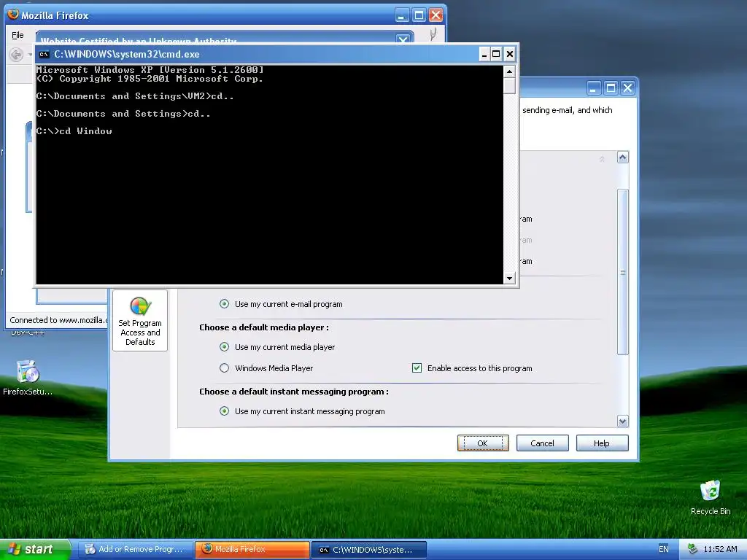
Task: Click the OK button in the defaults dialog
Action: pos(483,443)
